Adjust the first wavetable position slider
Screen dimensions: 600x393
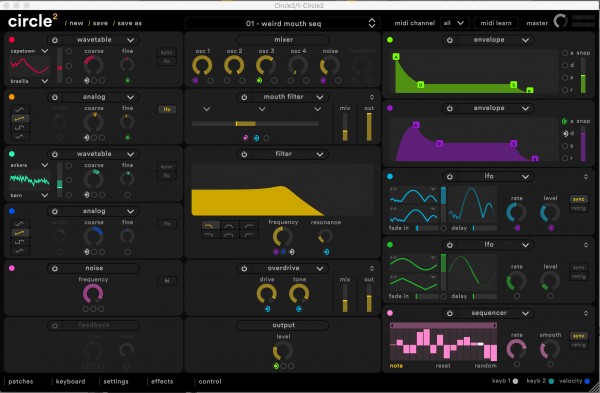pyautogui.click(x=59, y=65)
